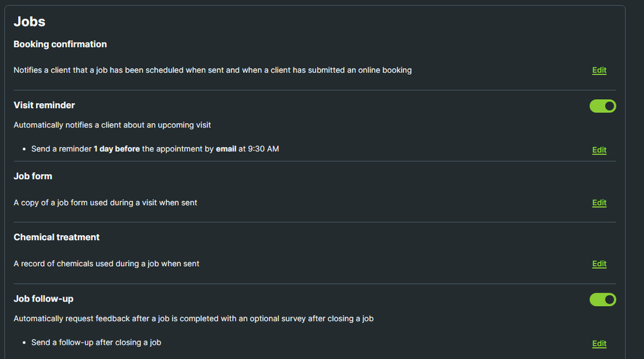Toggle the Visit reminder switch
This screenshot has width=644, height=359.
click(603, 106)
